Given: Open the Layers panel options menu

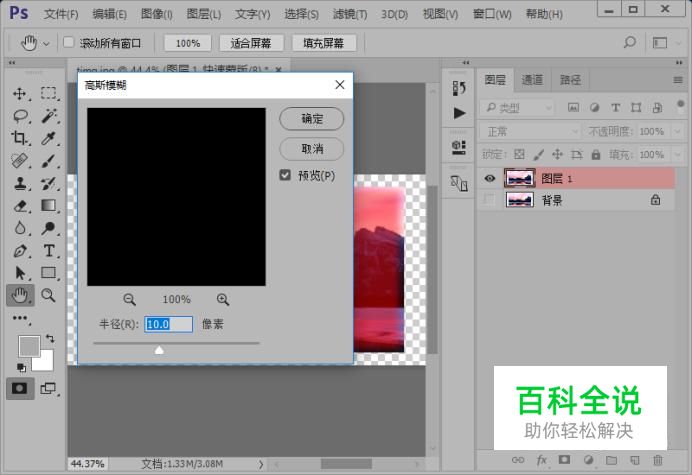Looking at the screenshot, I should click(x=678, y=80).
